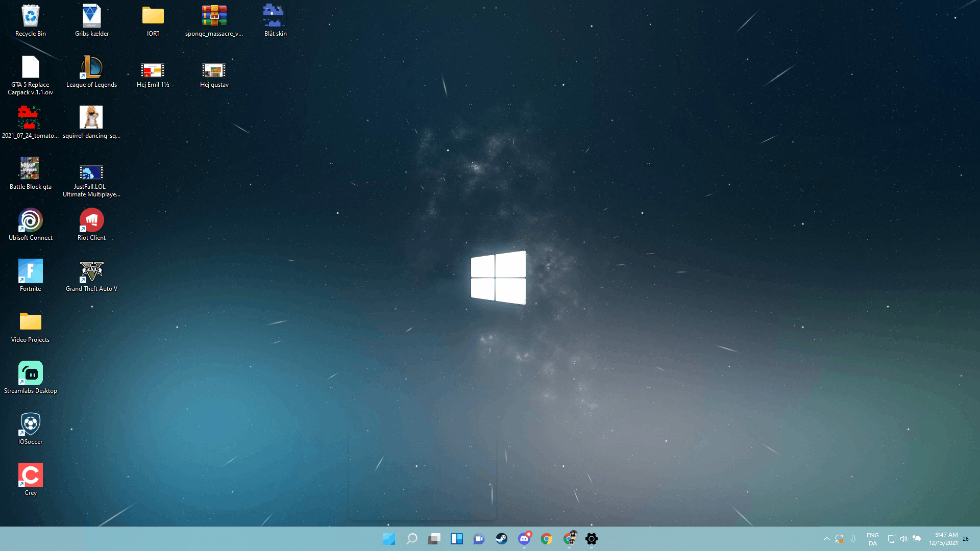The width and height of the screenshot is (980, 551).
Task: Select the GTA 5 Replace Carpack file
Action: pyautogui.click(x=31, y=75)
